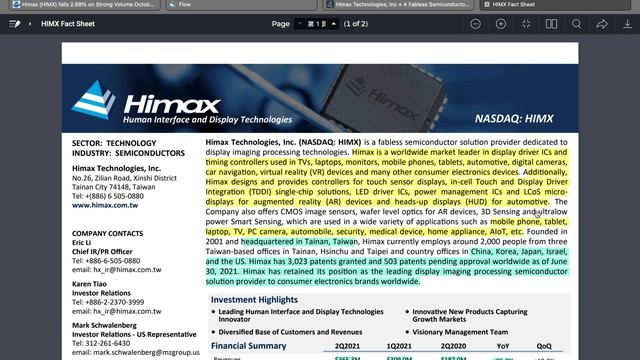Click 'Mark Schwalenberg' contact name

104,325
